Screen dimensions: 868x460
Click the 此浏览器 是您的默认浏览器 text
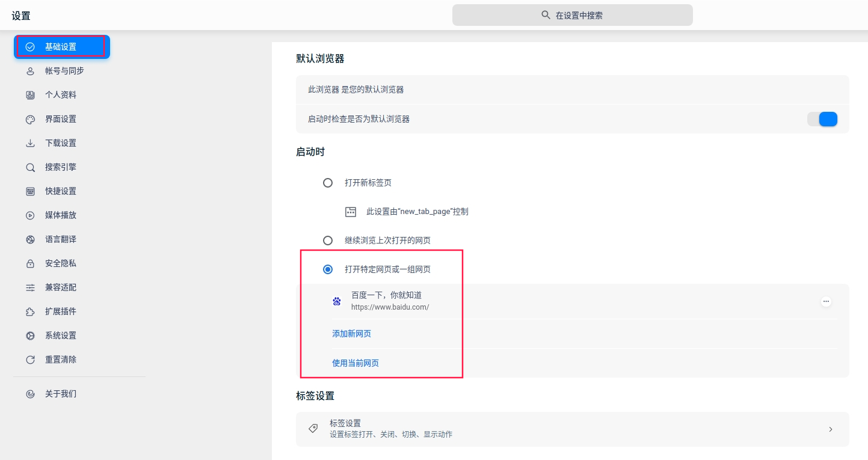click(356, 90)
